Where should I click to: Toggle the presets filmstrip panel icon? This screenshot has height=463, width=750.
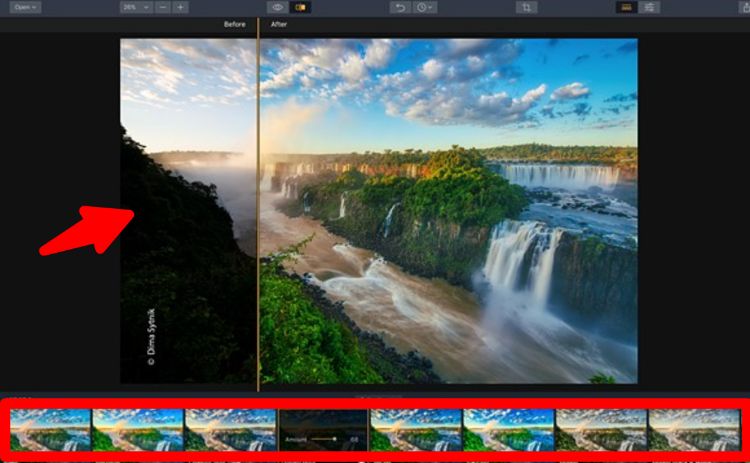(x=627, y=7)
